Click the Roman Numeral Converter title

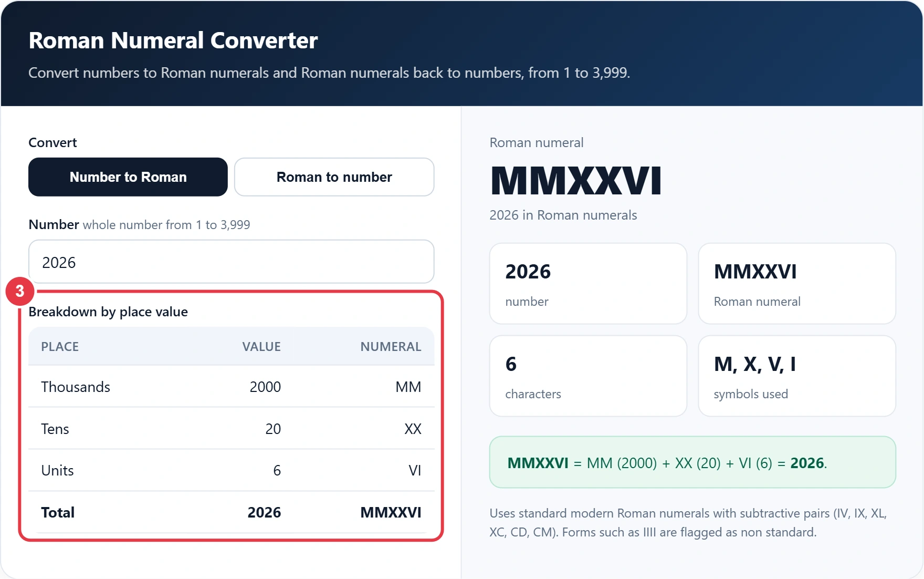click(173, 40)
